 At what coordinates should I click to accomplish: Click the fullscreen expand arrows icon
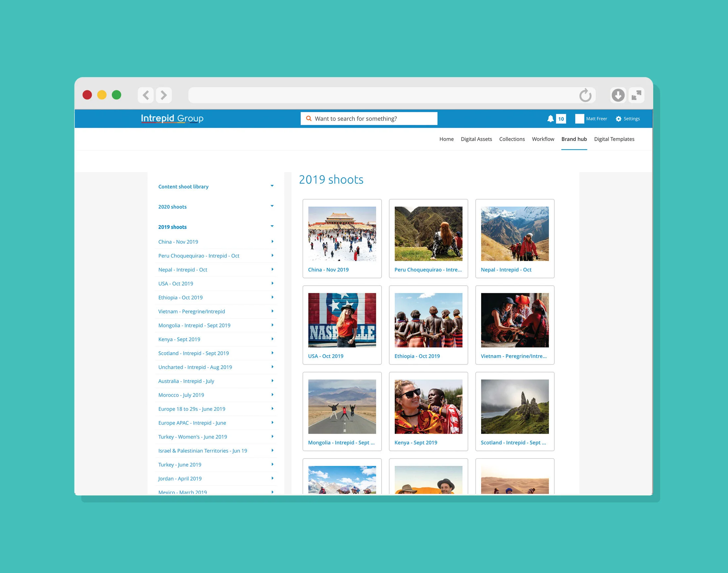point(636,95)
